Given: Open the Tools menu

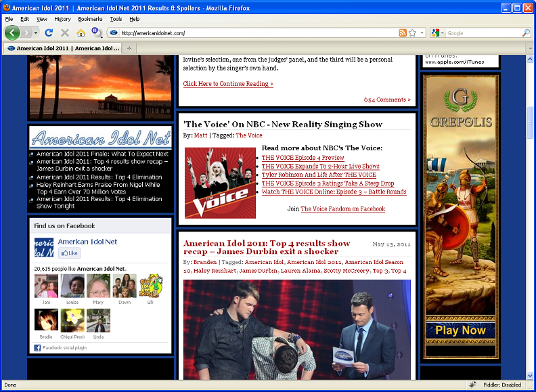Looking at the screenshot, I should click(x=116, y=19).
